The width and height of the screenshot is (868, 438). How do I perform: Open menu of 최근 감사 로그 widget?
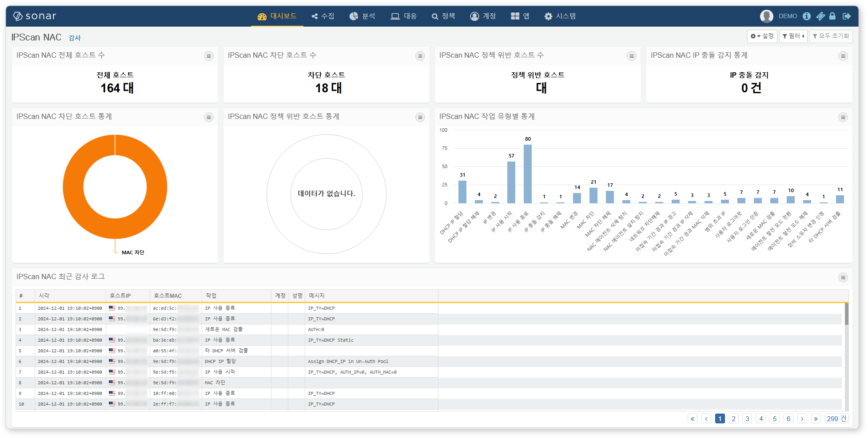[x=843, y=277]
